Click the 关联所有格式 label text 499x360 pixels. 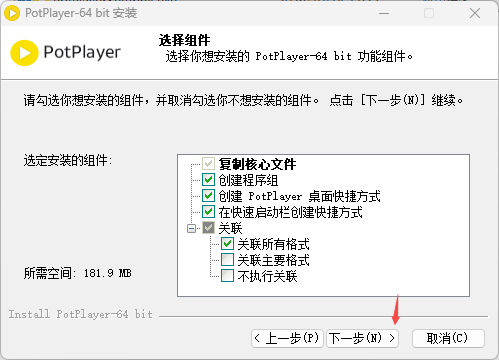[x=273, y=244]
